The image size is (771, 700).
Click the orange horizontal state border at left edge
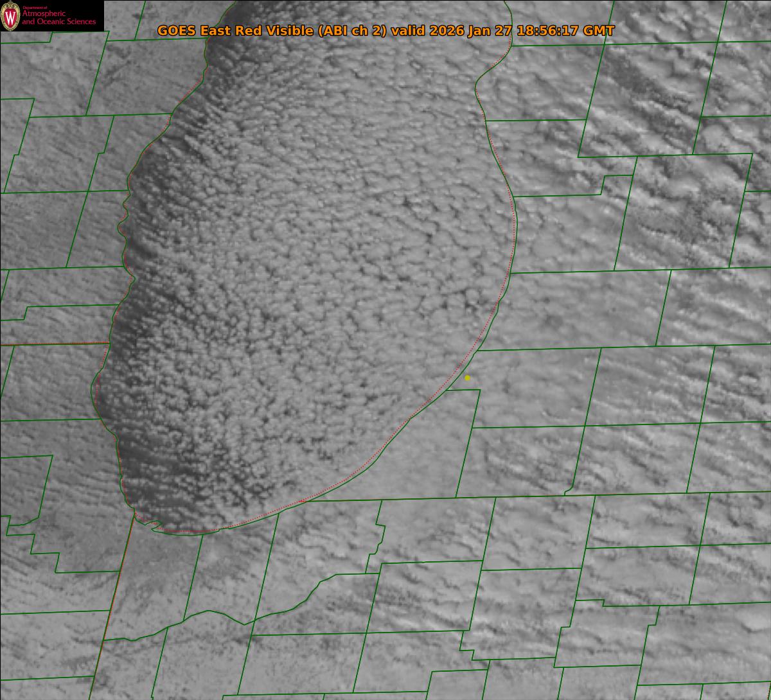pos(51,344)
